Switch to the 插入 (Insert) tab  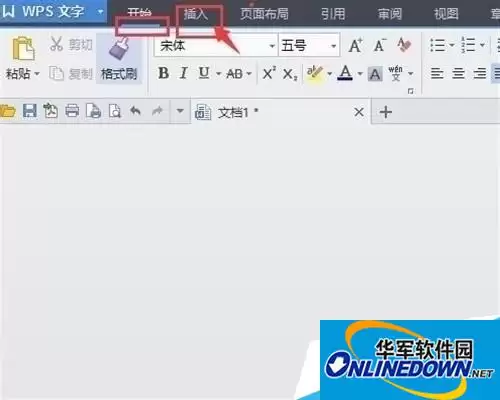point(196,14)
